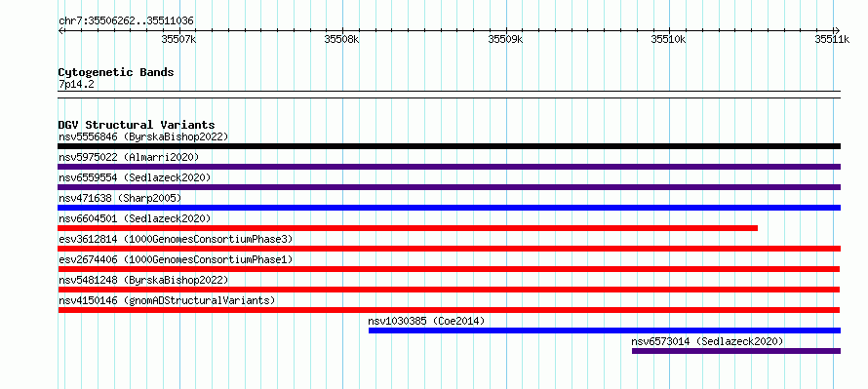Select nsv471638 (Sharp2005) label
This screenshot has height=389, width=868.
120,198
